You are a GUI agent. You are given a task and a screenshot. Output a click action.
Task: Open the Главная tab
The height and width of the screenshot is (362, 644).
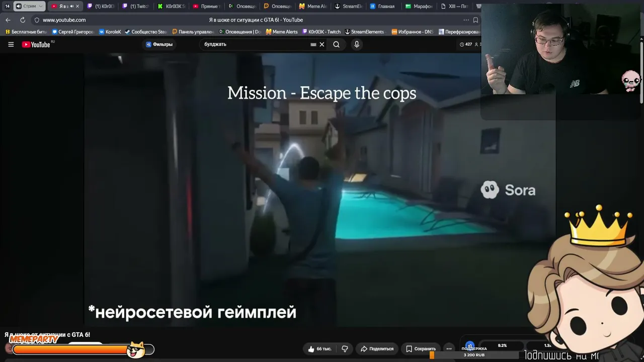[383, 7]
